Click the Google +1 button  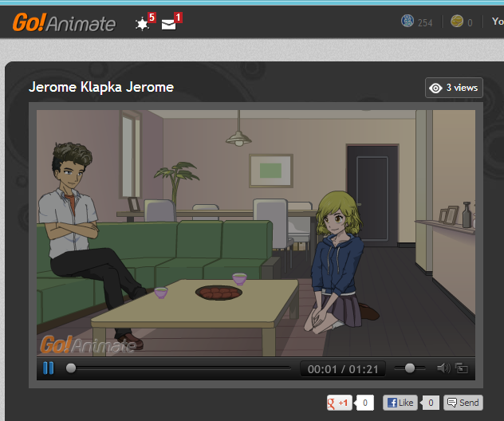pyautogui.click(x=339, y=403)
